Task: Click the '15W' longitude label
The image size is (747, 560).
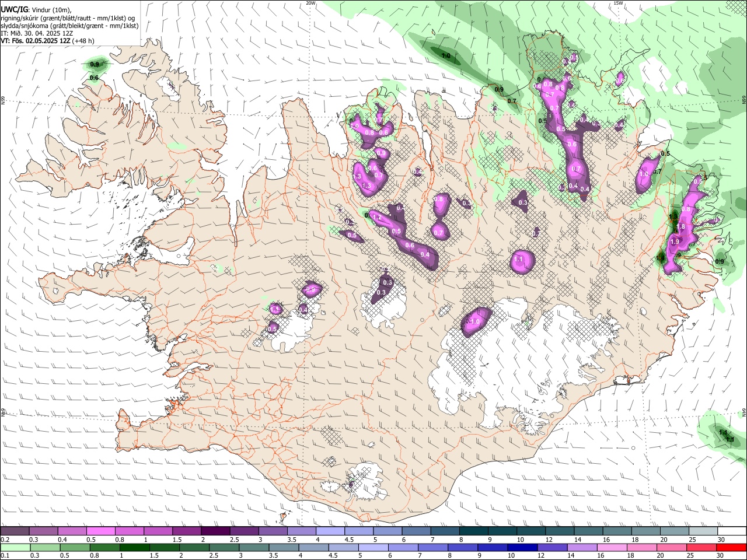Action: (x=619, y=3)
